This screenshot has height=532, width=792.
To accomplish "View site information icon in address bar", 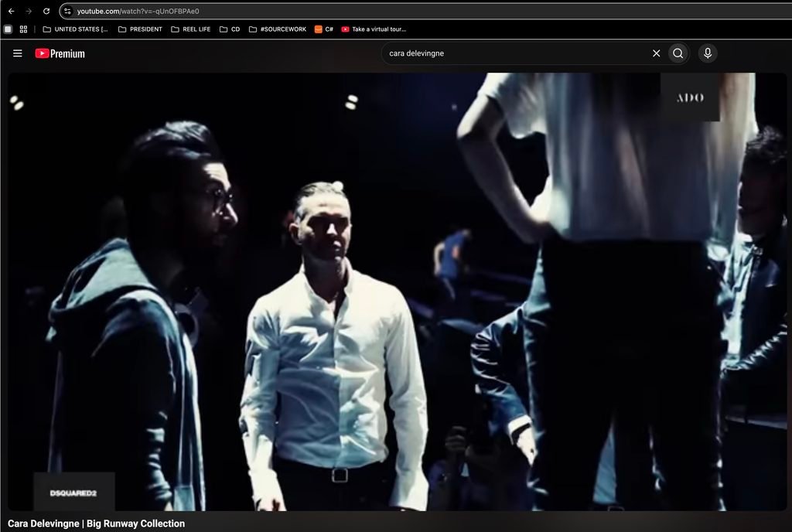I will pos(68,11).
